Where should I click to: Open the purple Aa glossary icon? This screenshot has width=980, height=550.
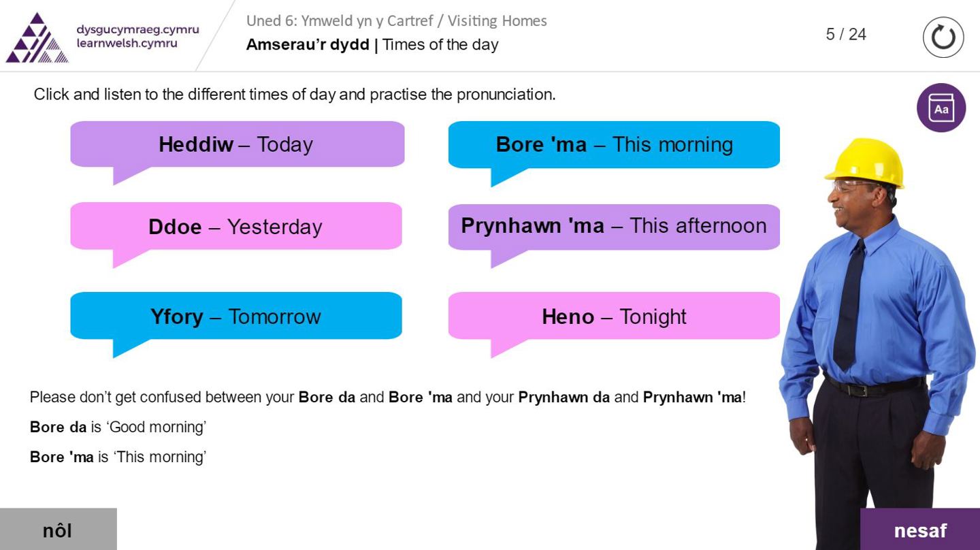coord(941,108)
